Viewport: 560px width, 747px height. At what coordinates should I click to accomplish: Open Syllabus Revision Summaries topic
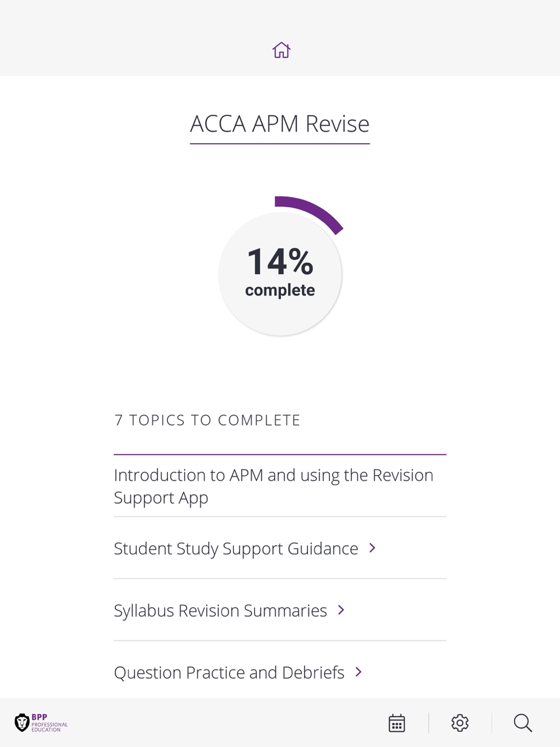[280, 610]
